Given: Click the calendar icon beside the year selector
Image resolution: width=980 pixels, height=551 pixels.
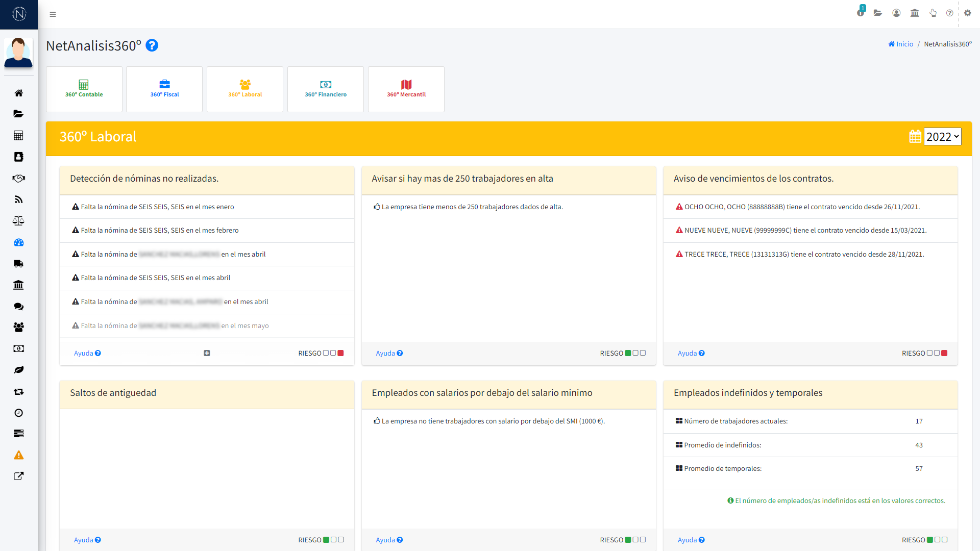Looking at the screenshot, I should pyautogui.click(x=915, y=137).
